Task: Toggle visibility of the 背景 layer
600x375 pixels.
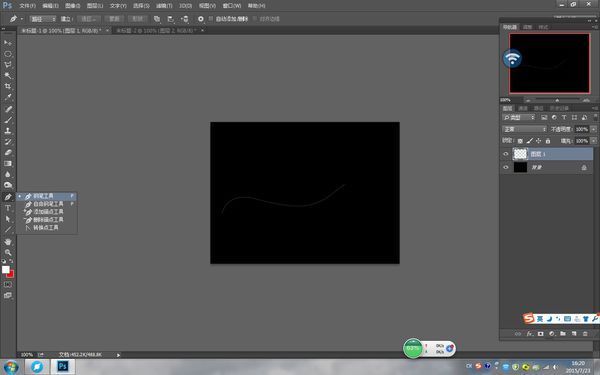Action: pos(506,167)
